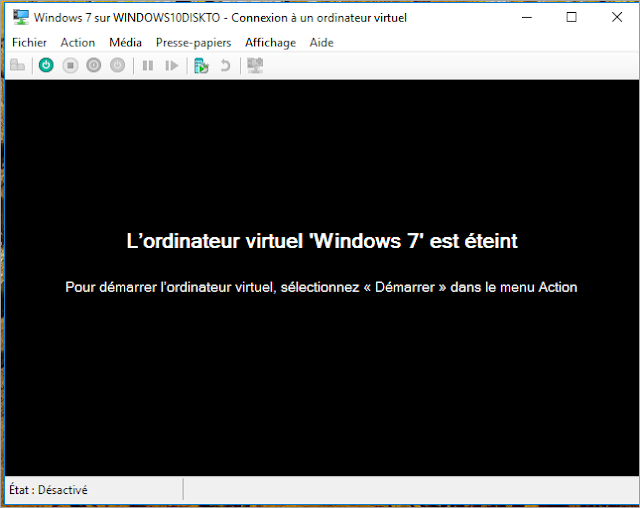640x508 pixels.
Task: Click the Turn Off (stop) toolbar icon
Action: (70, 65)
